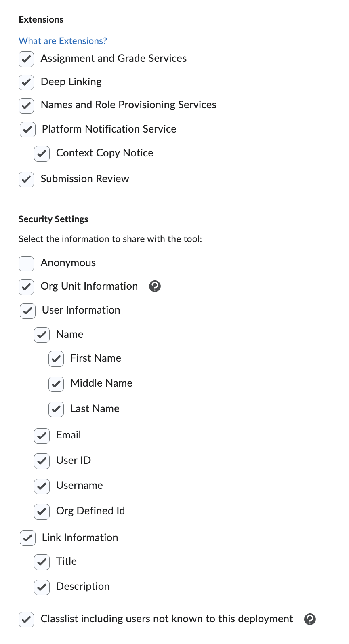Image resolution: width=349 pixels, height=644 pixels.
Task: Open help for Org Unit Information
Action: [x=155, y=286]
